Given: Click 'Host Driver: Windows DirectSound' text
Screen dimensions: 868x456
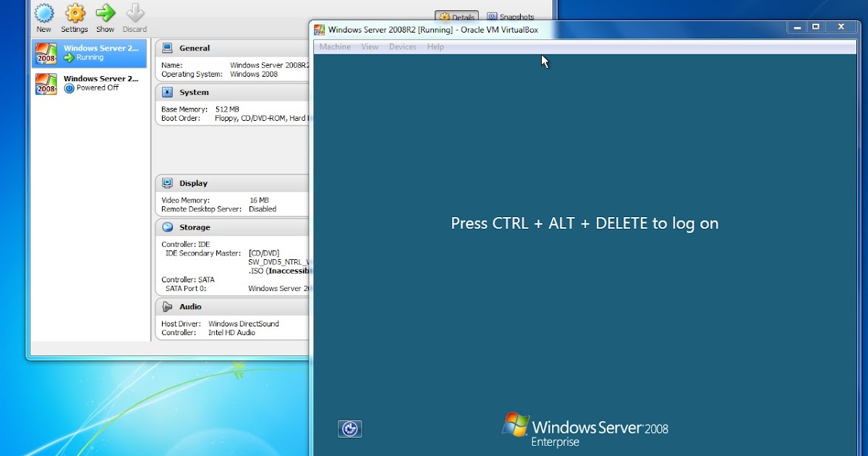Looking at the screenshot, I should (220, 324).
